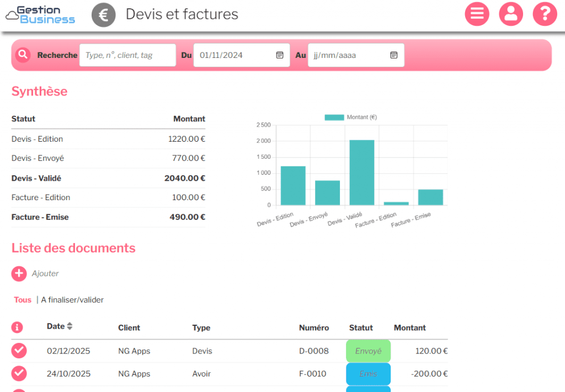Click the info icon in table header
This screenshot has width=565, height=392.
[x=17, y=327]
